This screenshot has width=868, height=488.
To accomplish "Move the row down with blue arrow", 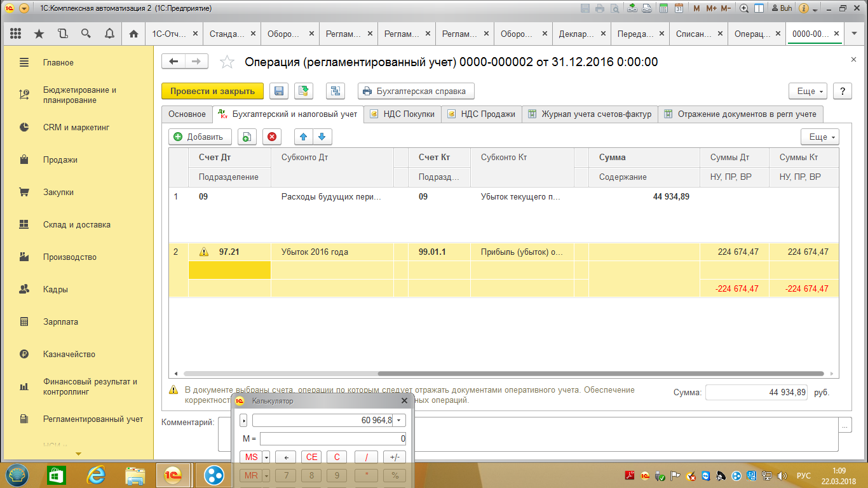I will click(322, 137).
